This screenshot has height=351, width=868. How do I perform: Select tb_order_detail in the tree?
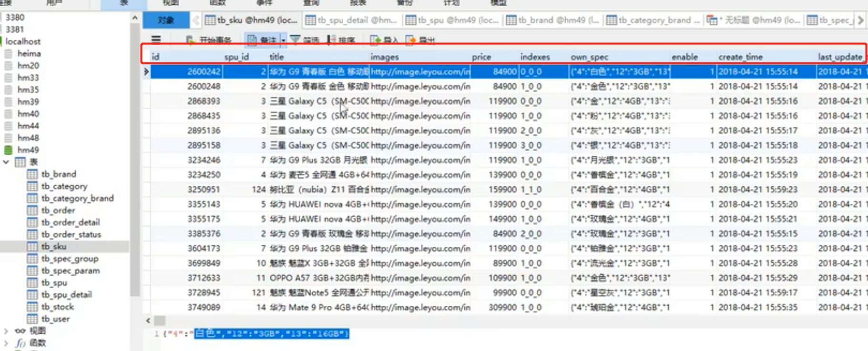coord(71,222)
